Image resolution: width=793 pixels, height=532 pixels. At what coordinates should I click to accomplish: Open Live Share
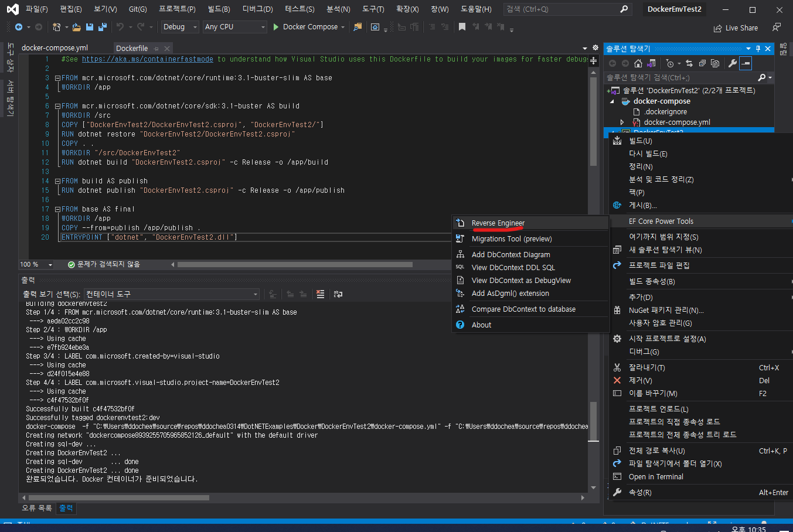point(736,28)
